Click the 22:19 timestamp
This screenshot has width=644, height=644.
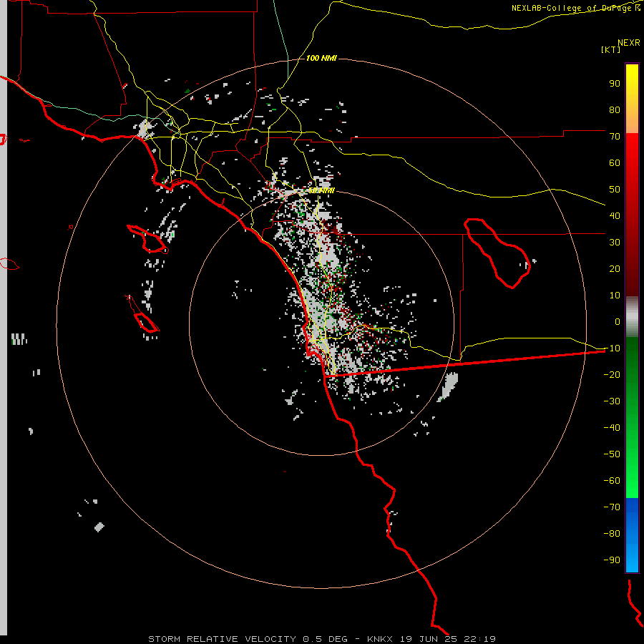(x=480, y=639)
